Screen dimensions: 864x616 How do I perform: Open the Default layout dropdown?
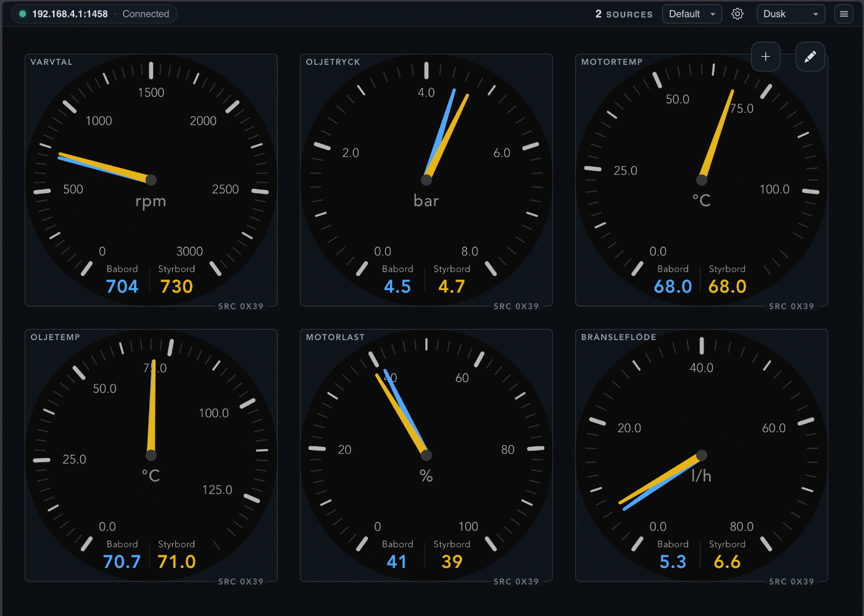click(x=692, y=14)
